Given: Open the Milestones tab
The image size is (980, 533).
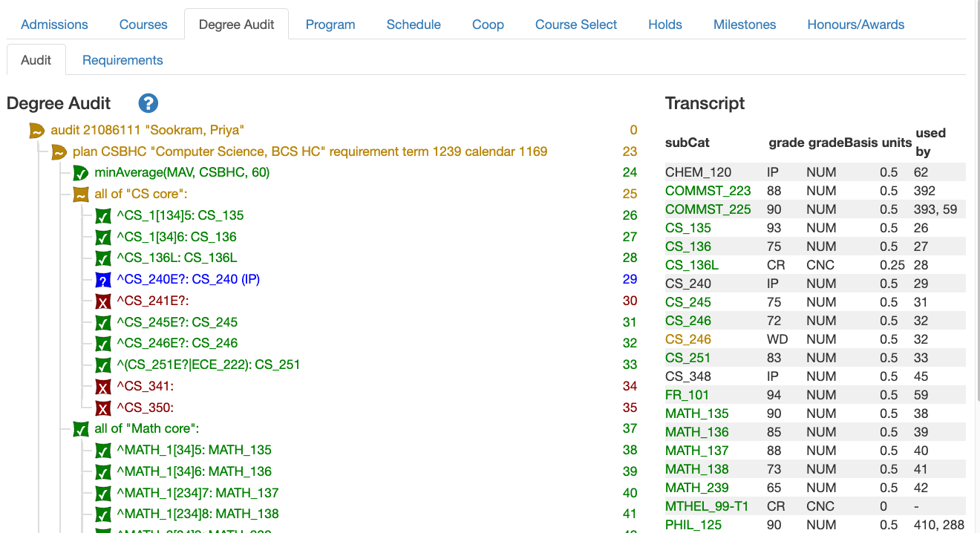Looking at the screenshot, I should coord(745,24).
